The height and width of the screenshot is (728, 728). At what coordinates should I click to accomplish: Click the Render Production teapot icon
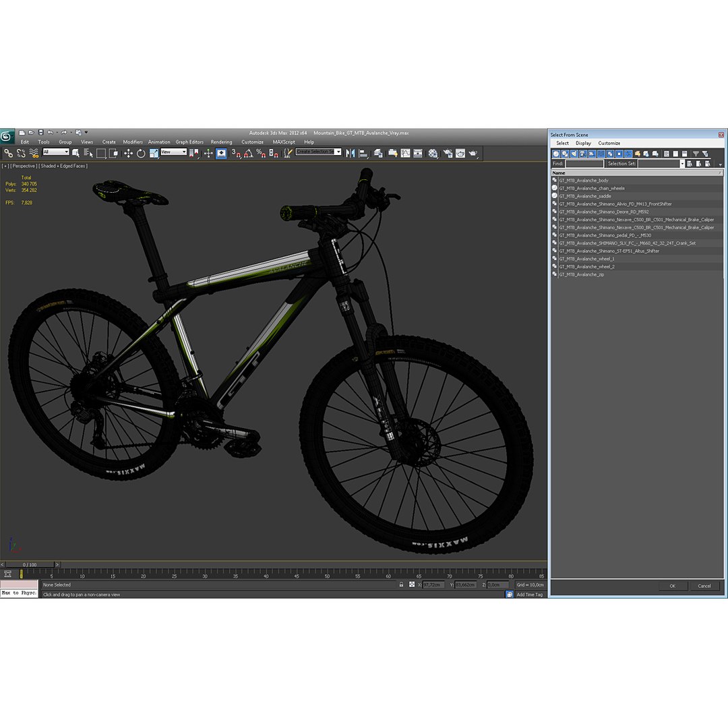coord(473,153)
